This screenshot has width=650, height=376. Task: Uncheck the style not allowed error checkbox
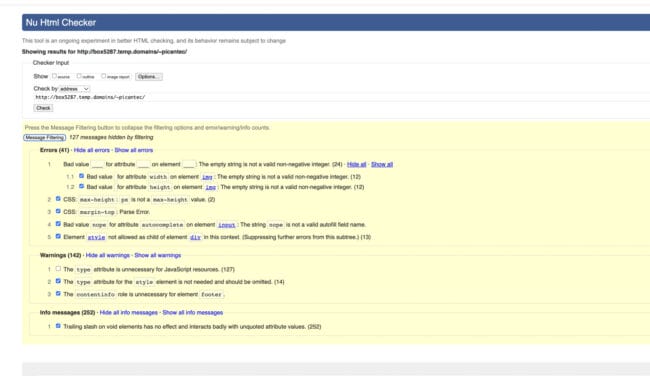click(58, 236)
